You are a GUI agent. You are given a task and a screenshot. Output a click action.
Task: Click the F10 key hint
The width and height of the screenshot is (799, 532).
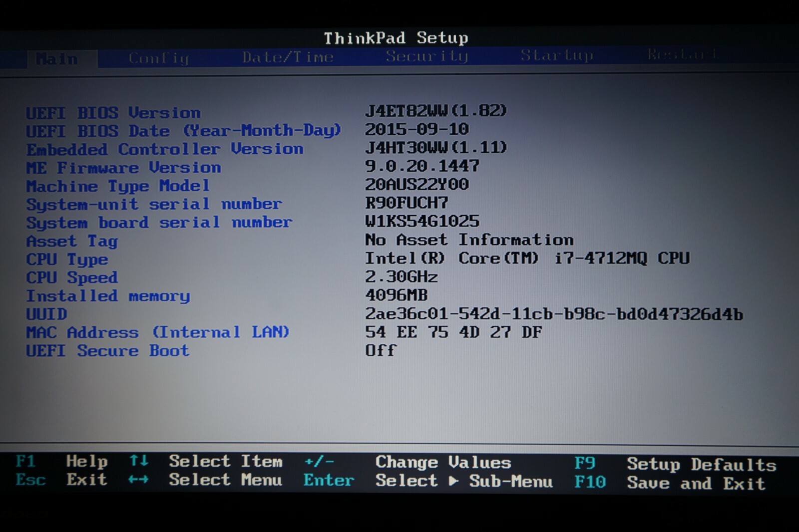[x=590, y=483]
